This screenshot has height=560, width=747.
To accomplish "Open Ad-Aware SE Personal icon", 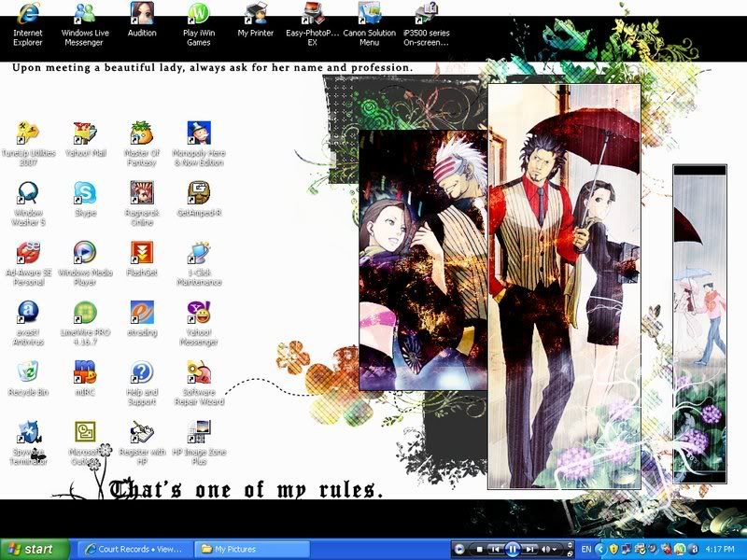I will point(28,263).
